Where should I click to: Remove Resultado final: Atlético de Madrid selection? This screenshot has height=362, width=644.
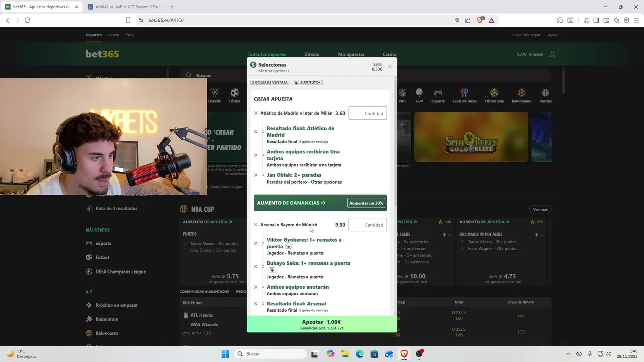click(256, 132)
